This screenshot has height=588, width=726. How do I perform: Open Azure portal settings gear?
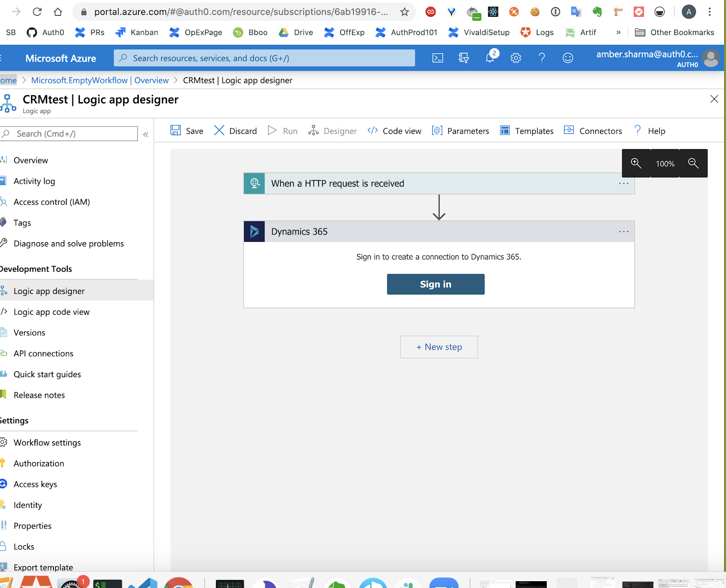click(x=516, y=58)
